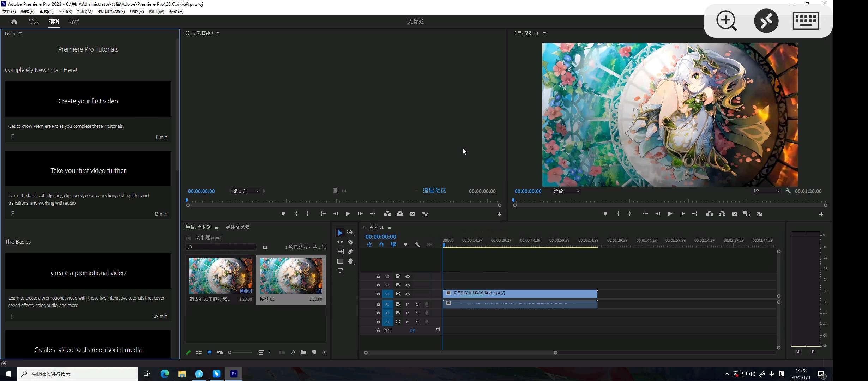
Task: Open the 文件(F) menu
Action: point(9,11)
